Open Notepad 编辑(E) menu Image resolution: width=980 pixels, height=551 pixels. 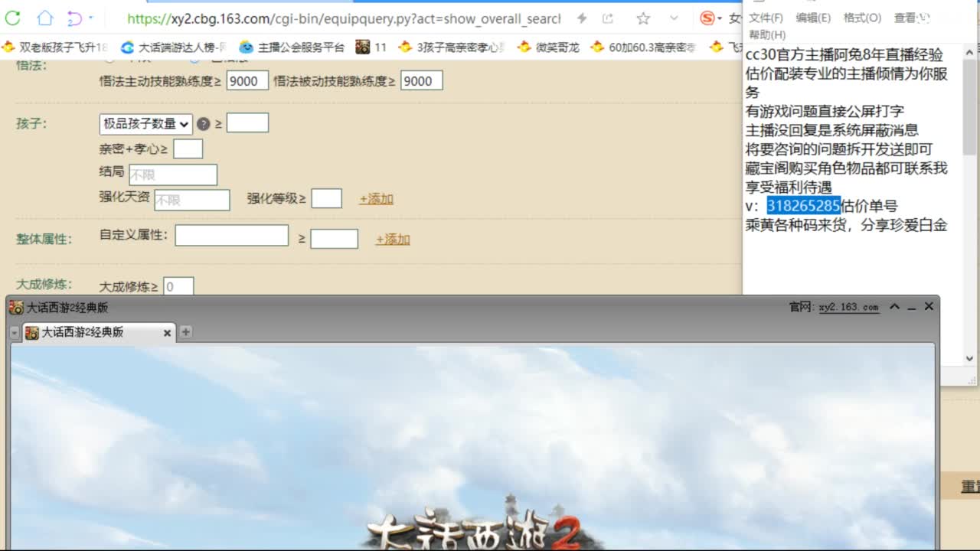[x=813, y=18]
